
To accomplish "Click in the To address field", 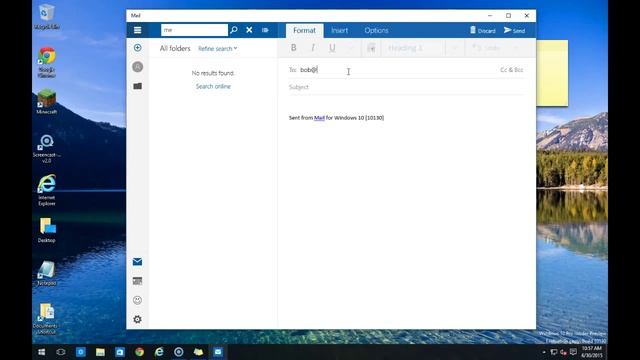I will coord(398,70).
